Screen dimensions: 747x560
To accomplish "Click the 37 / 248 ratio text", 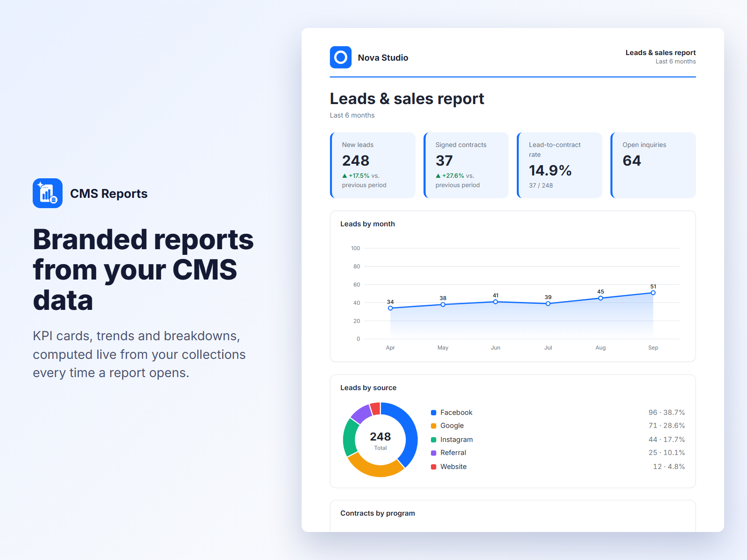I will 541,185.
